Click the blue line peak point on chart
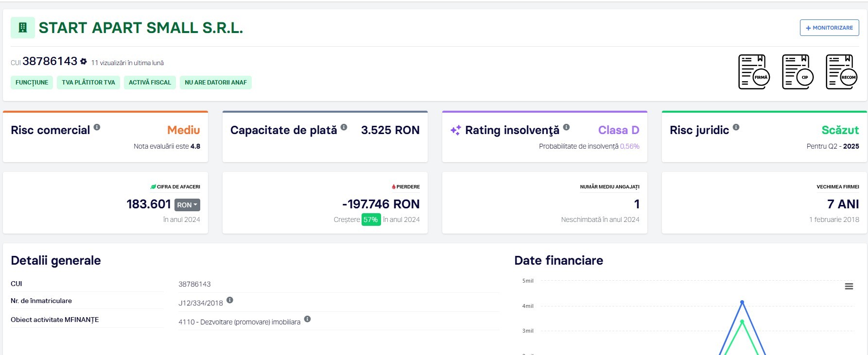 tap(742, 302)
